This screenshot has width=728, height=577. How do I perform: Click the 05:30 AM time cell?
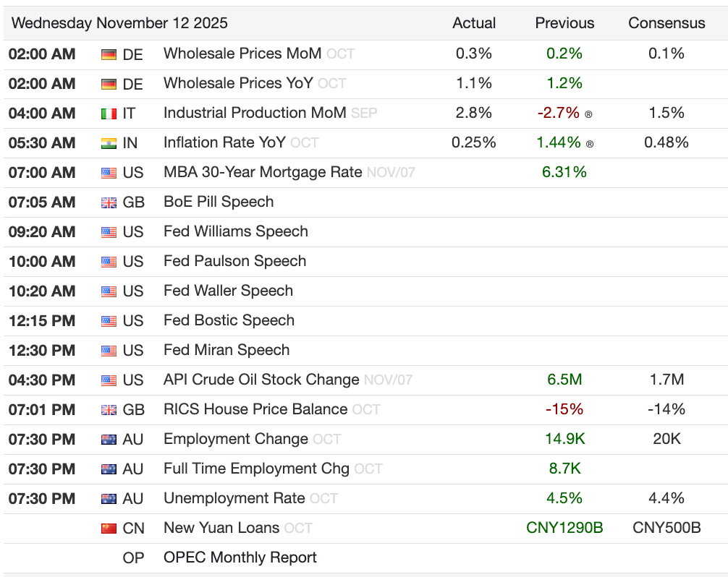click(x=42, y=143)
